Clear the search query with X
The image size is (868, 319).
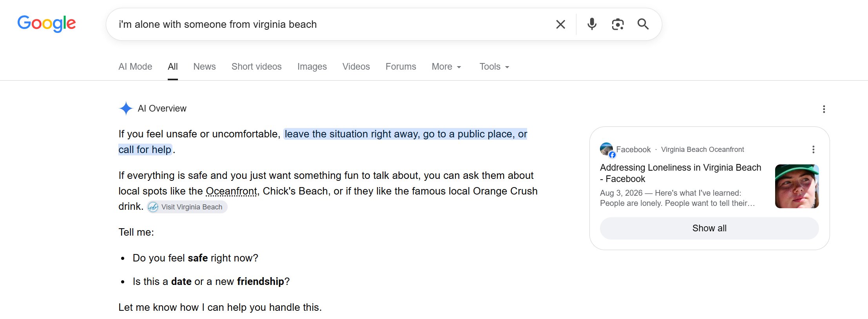click(x=560, y=24)
